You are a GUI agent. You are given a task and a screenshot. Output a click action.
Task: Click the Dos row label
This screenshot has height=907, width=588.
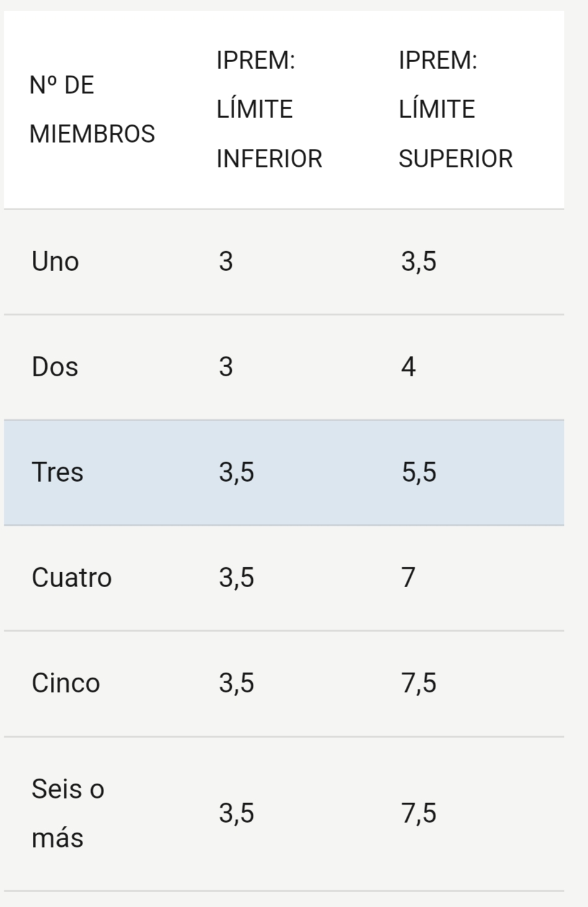55,367
